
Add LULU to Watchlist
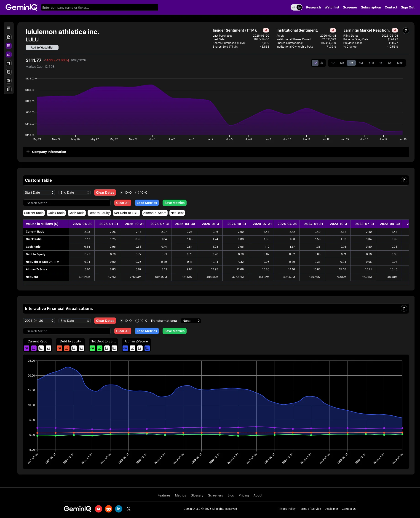(42, 47)
